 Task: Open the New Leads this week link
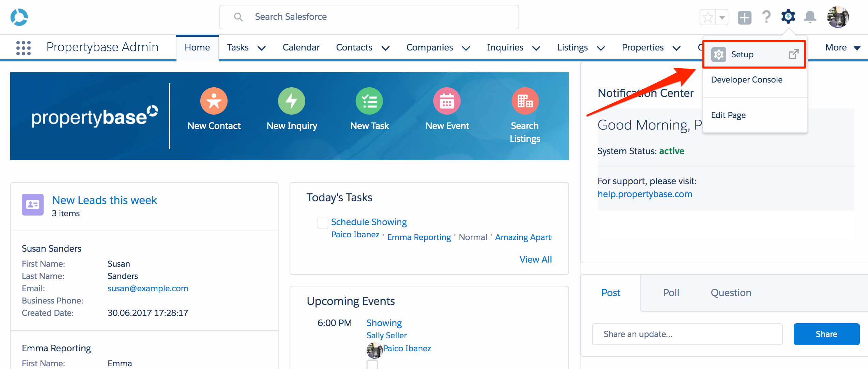pos(104,200)
